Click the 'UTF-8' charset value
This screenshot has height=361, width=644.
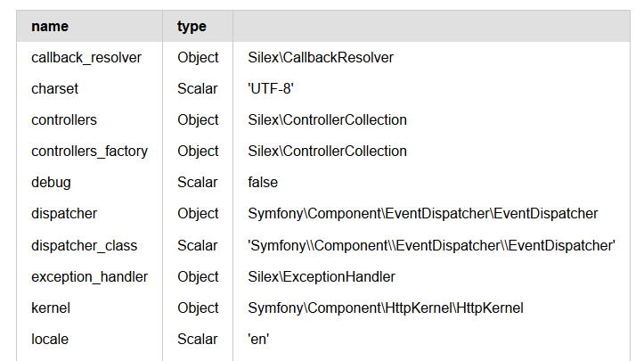click(272, 88)
